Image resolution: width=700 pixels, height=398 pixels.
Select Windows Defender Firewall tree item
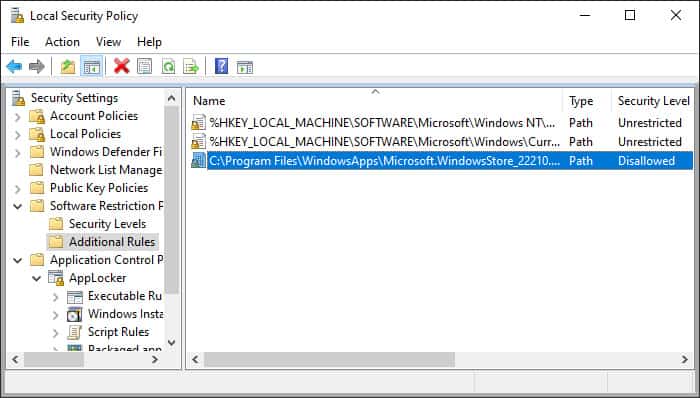pos(106,152)
